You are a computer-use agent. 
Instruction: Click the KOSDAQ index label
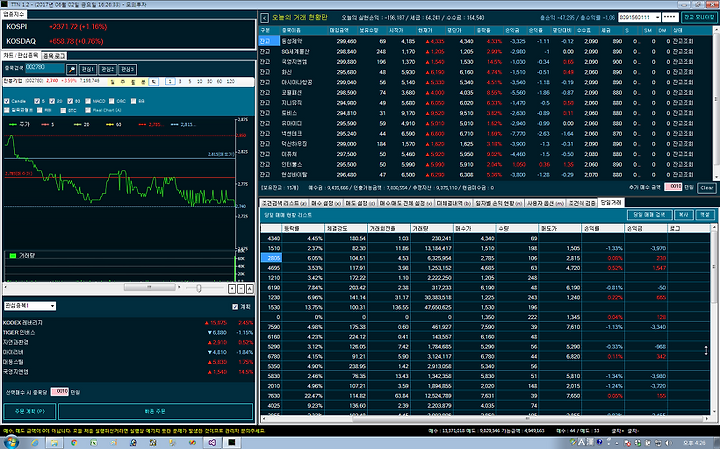pyautogui.click(x=21, y=41)
